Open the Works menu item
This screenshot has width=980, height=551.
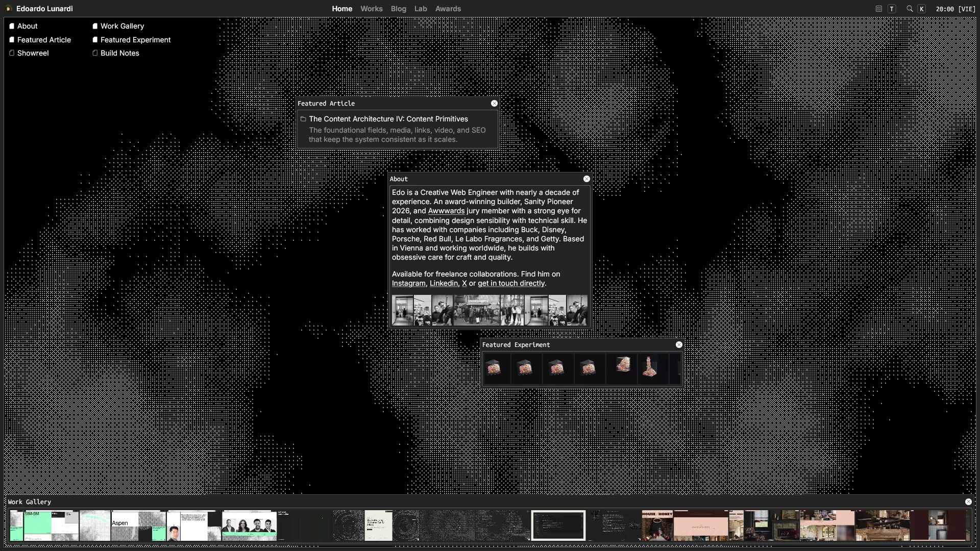coord(371,9)
